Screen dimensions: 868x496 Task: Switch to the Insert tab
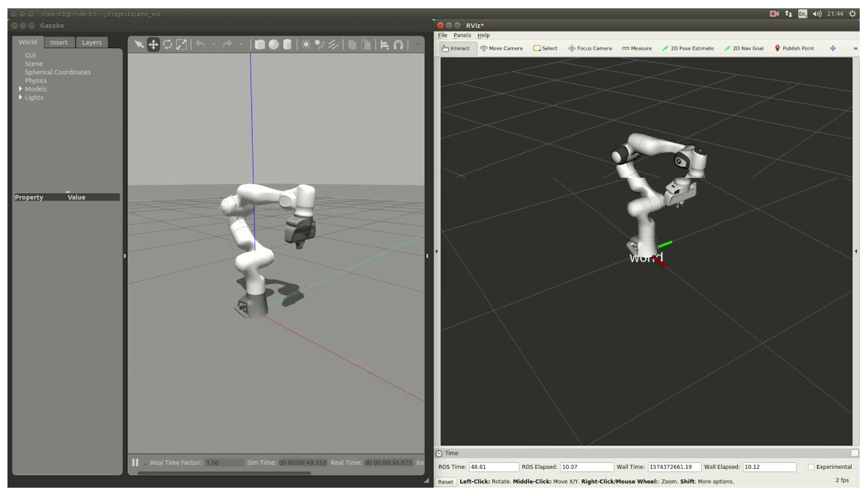[x=59, y=42]
